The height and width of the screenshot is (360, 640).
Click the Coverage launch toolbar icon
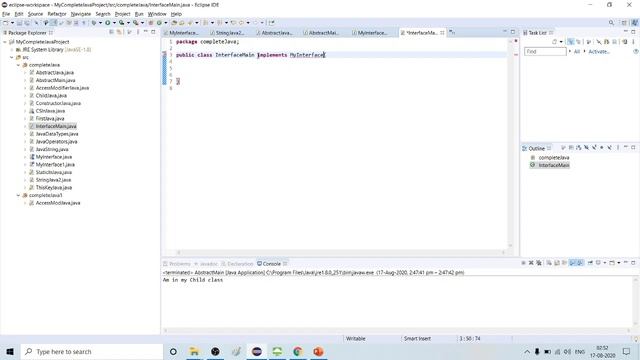[x=122, y=23]
